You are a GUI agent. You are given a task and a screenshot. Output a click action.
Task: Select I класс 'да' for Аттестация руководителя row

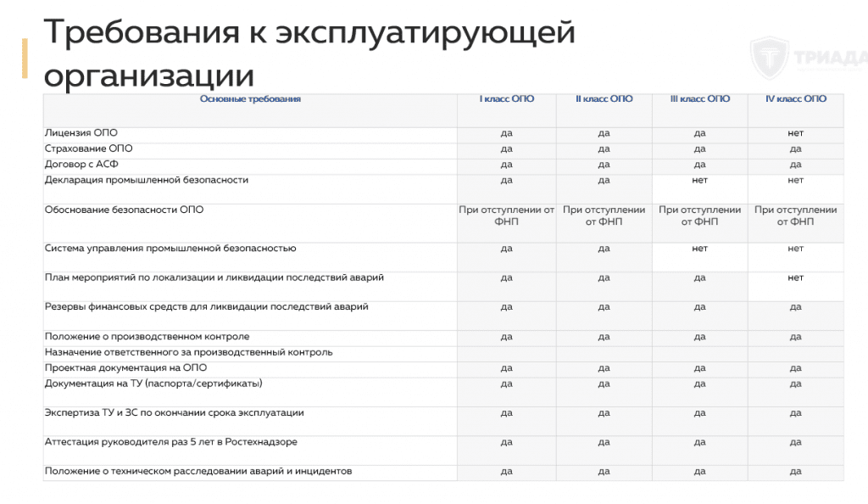[507, 443]
